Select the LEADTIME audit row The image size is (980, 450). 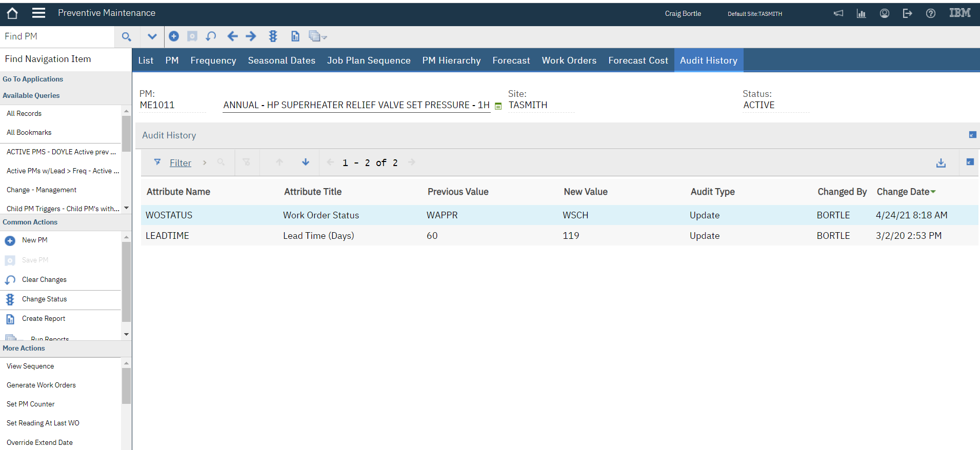559,236
